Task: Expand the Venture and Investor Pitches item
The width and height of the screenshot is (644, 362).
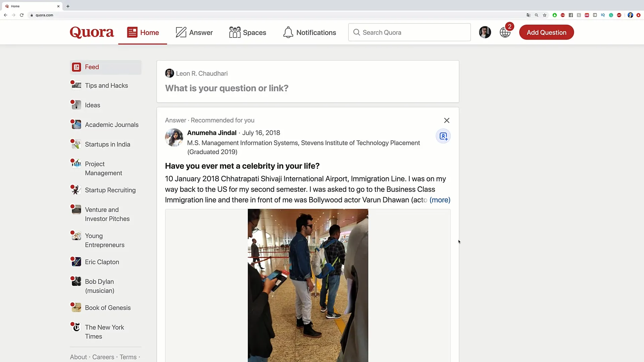Action: 107,214
